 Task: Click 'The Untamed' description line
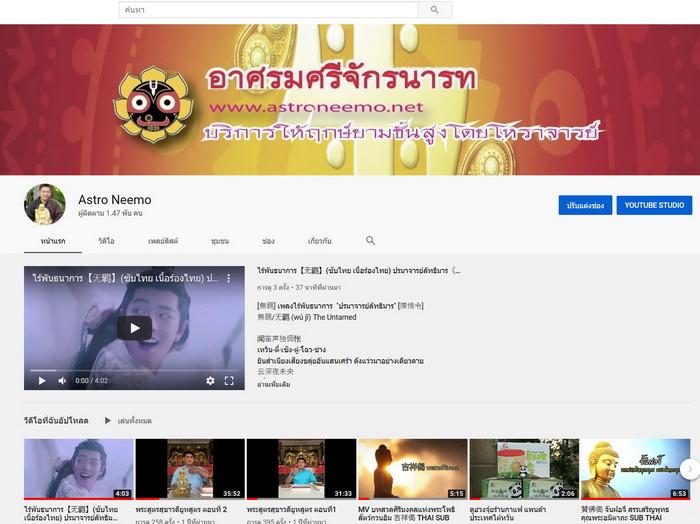pyautogui.click(x=307, y=317)
